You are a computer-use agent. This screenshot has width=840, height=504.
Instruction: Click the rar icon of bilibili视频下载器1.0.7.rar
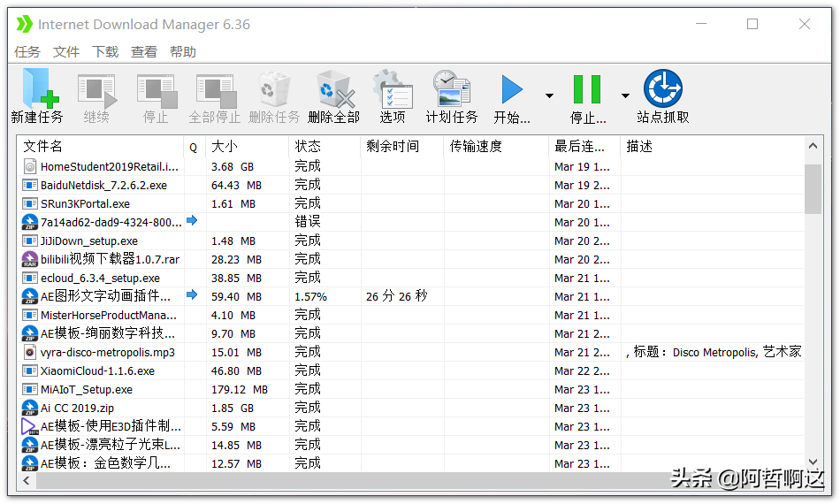[x=30, y=259]
